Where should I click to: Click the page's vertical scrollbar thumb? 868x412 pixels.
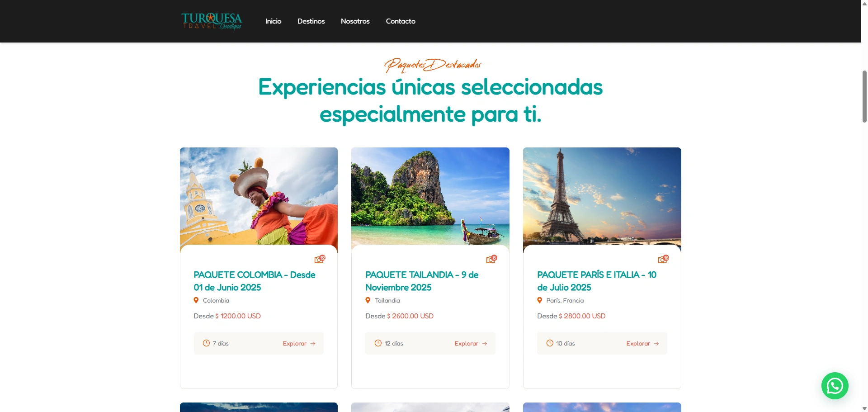(864, 96)
